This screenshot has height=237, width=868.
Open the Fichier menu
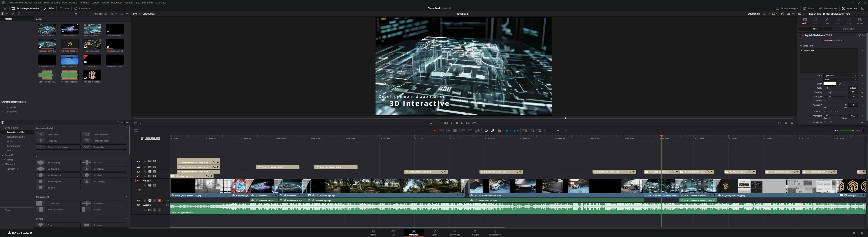click(28, 2)
